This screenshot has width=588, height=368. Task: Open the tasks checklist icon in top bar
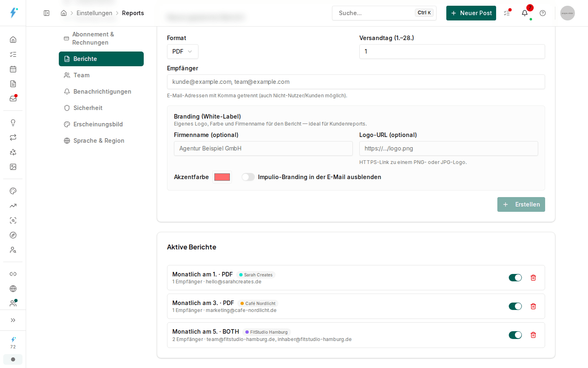pos(507,13)
